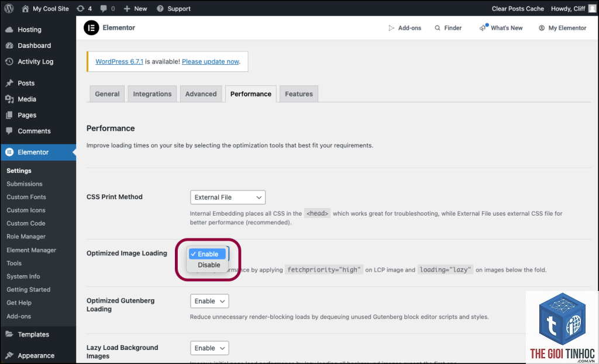Click the What's New megaphone icon
Screen dimensions: 599x364
(x=484, y=27)
